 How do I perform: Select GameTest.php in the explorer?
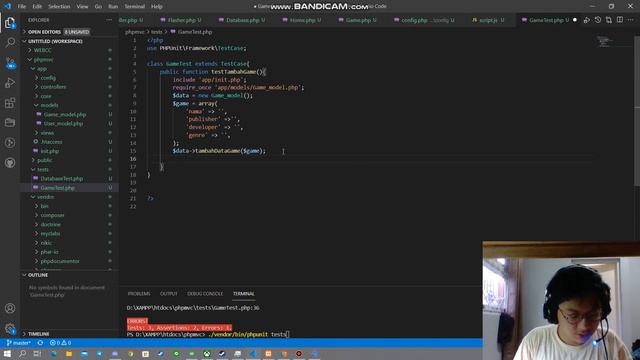tap(70, 188)
